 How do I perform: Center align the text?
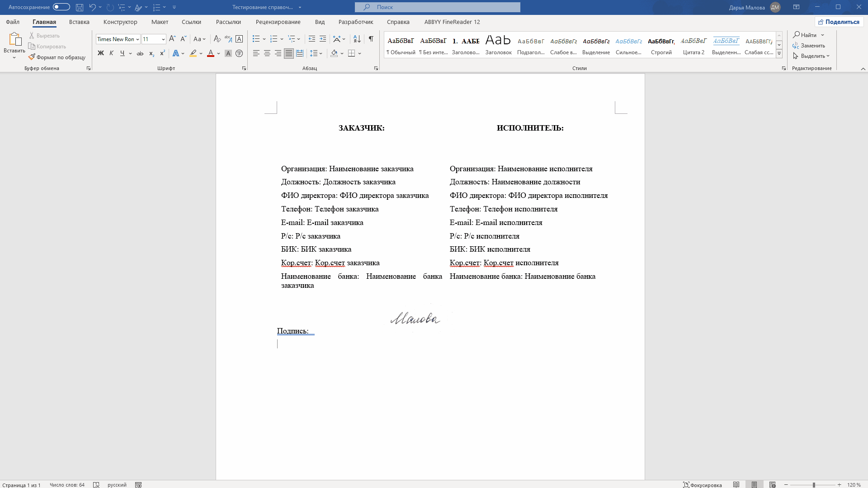pos(267,53)
